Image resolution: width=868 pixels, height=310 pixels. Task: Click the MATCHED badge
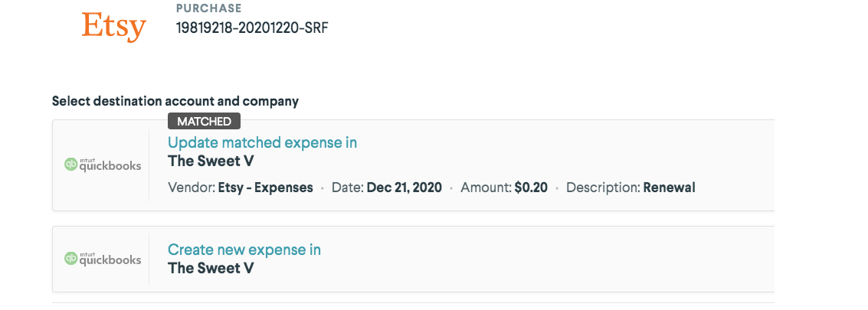(205, 121)
